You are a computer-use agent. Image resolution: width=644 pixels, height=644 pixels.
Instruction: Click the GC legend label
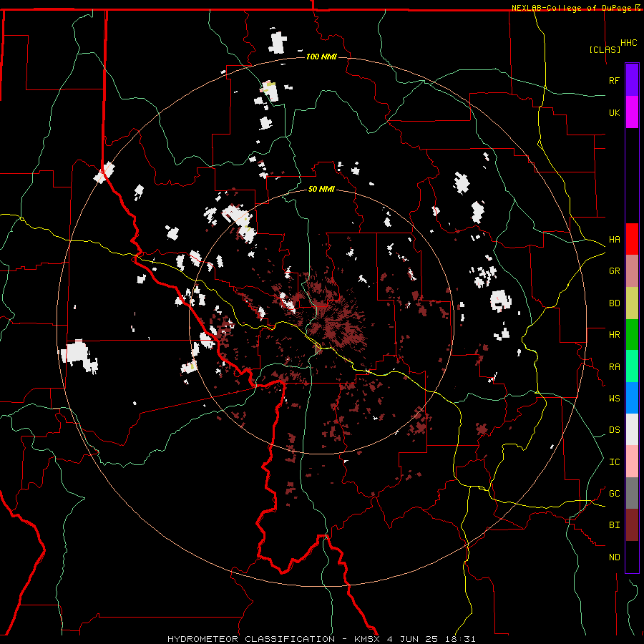[614, 493]
